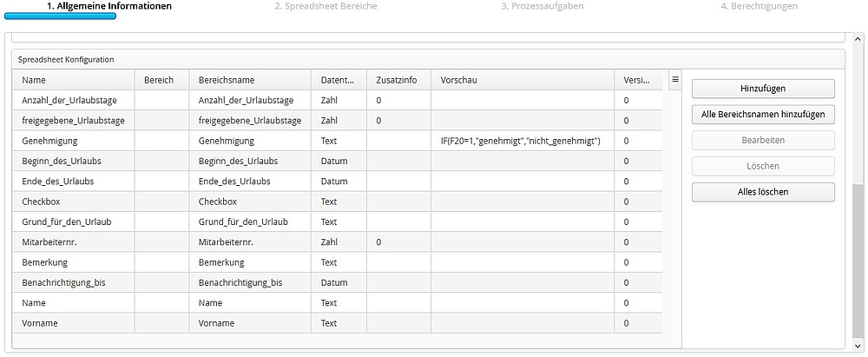Click the Alles löschen button
The image size is (868, 357).
(x=763, y=192)
